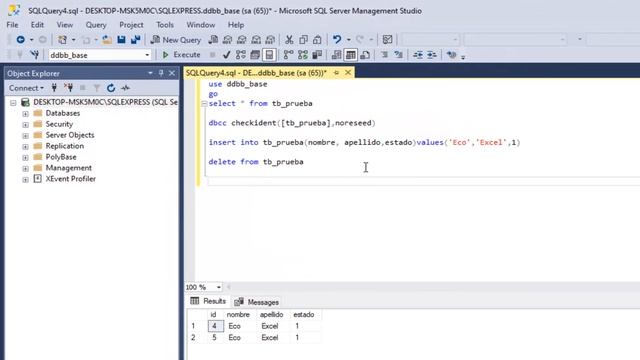Switch to the Results tab
Image resolution: width=640 pixels, height=360 pixels.
pos(208,301)
